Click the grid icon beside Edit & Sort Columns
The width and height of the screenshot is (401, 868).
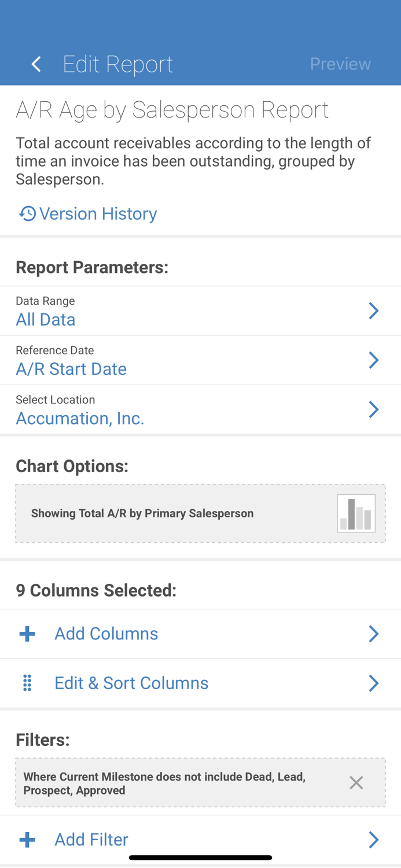27,683
